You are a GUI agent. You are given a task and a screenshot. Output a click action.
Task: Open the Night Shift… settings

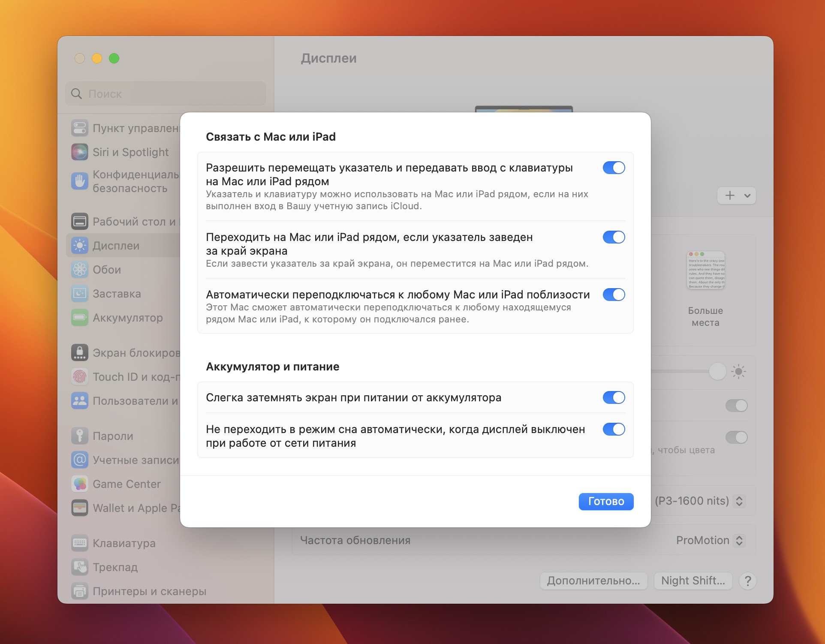(693, 581)
